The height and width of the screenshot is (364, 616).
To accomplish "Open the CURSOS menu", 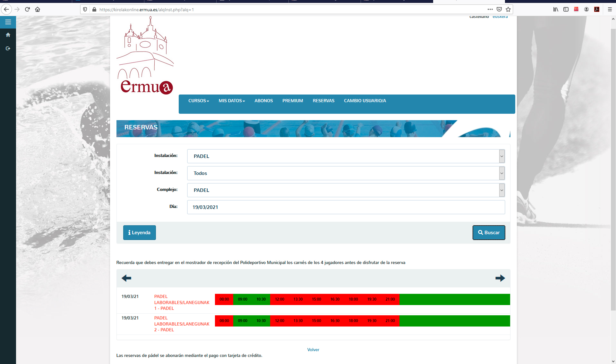I will 198,101.
